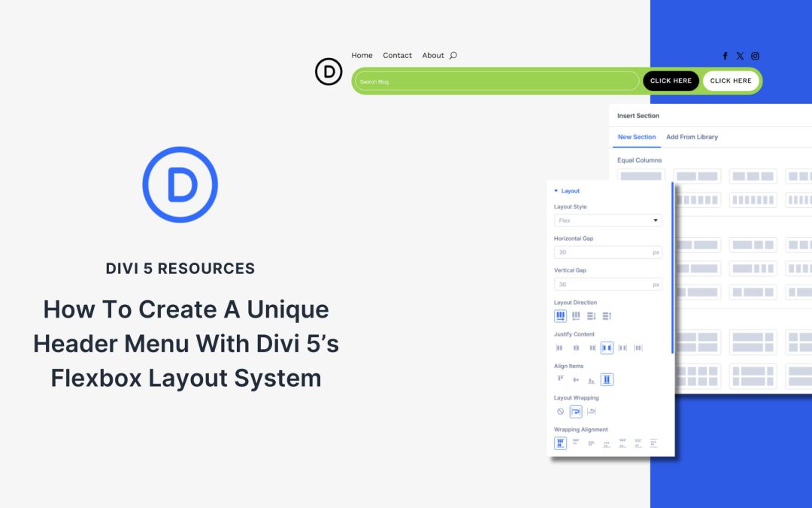Viewport: 812px width, 508px height.
Task: Set Align Items to bottom
Action: (592, 380)
